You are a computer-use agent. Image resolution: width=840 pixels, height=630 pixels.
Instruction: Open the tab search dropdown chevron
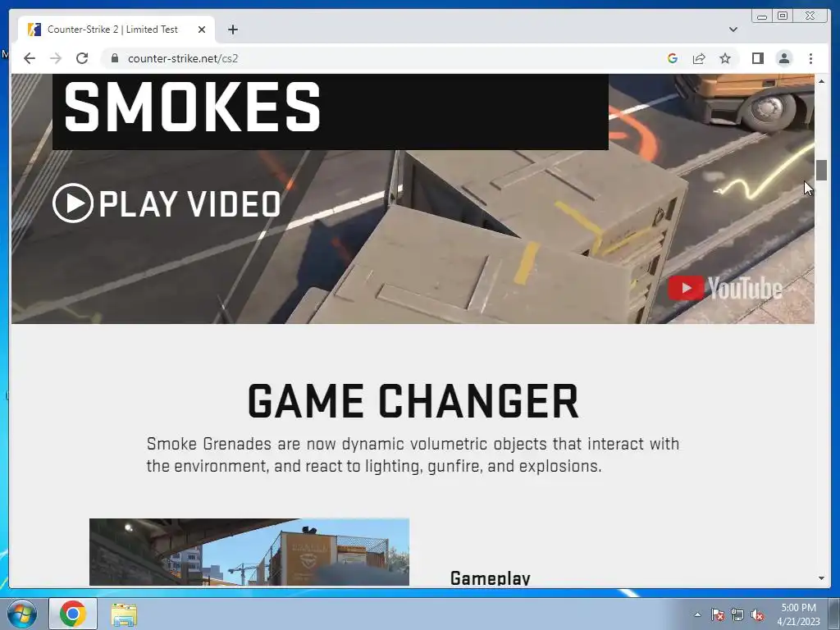point(733,30)
